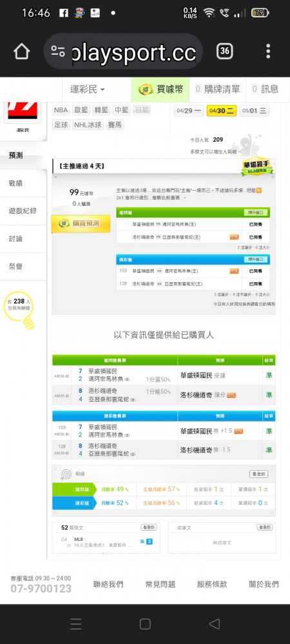
Task: Tap prediction 洛杉磯道奇 客 -1.5
Action: 206,450
